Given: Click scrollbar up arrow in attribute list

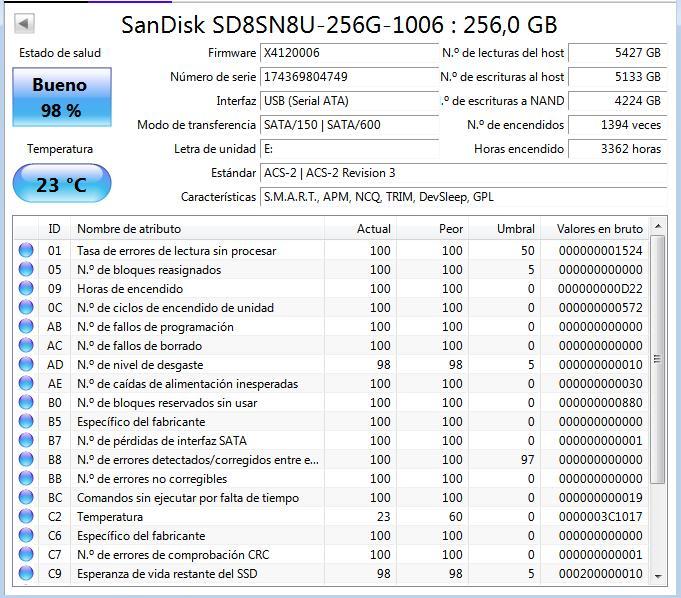Looking at the screenshot, I should 658,226.
